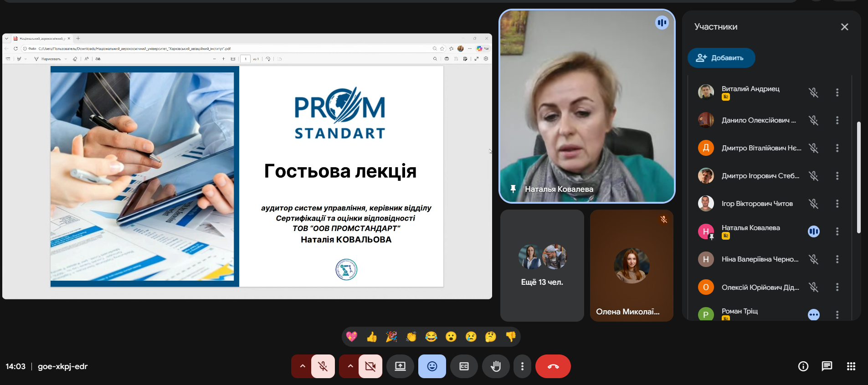Image resolution: width=868 pixels, height=385 pixels.
Task: Toggle camera on or off
Action: coord(370,366)
